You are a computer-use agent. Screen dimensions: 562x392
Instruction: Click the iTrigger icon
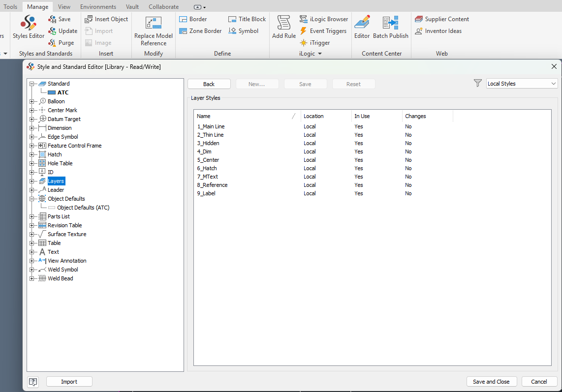point(304,43)
